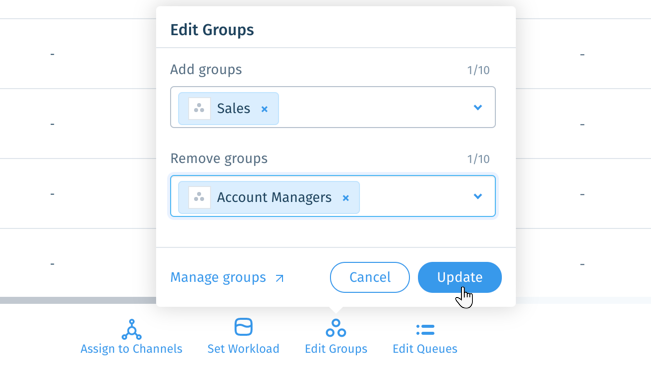Expand the Remove groups dropdown chevron
The width and height of the screenshot is (651, 366).
pyautogui.click(x=478, y=196)
